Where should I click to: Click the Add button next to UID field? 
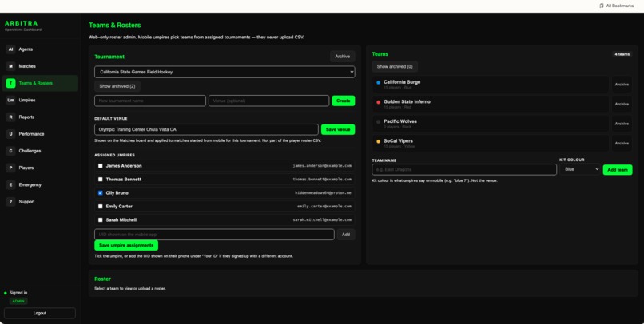346,235
